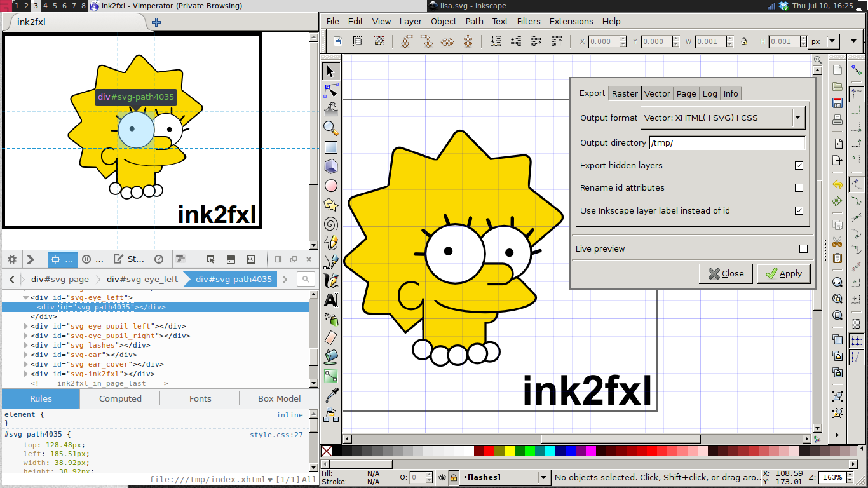
Task: Click Select All toolbar icon in Inkscape
Action: click(x=338, y=42)
